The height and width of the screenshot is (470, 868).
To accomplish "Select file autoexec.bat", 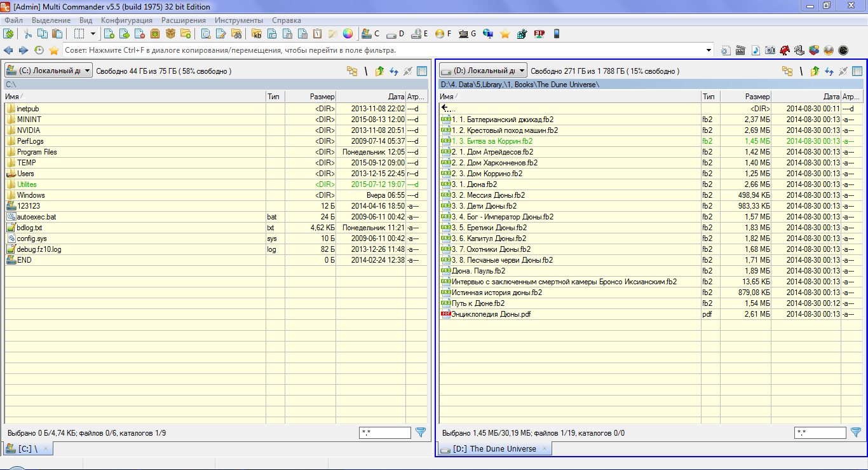I will tap(36, 217).
